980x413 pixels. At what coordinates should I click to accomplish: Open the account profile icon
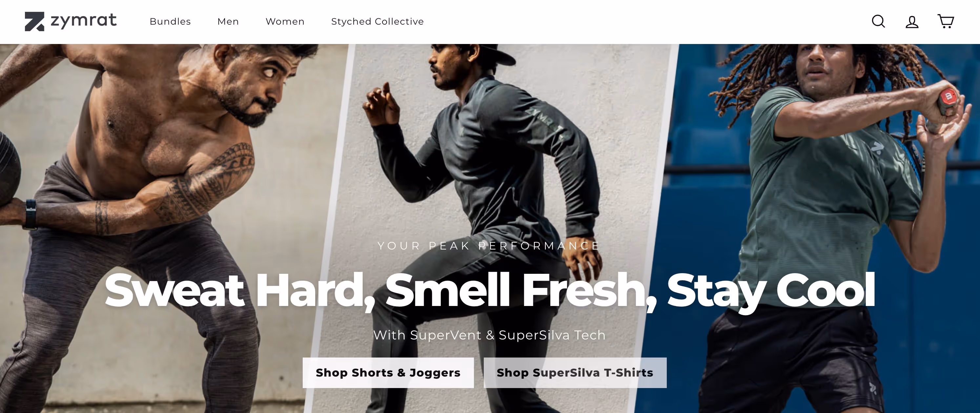click(912, 22)
